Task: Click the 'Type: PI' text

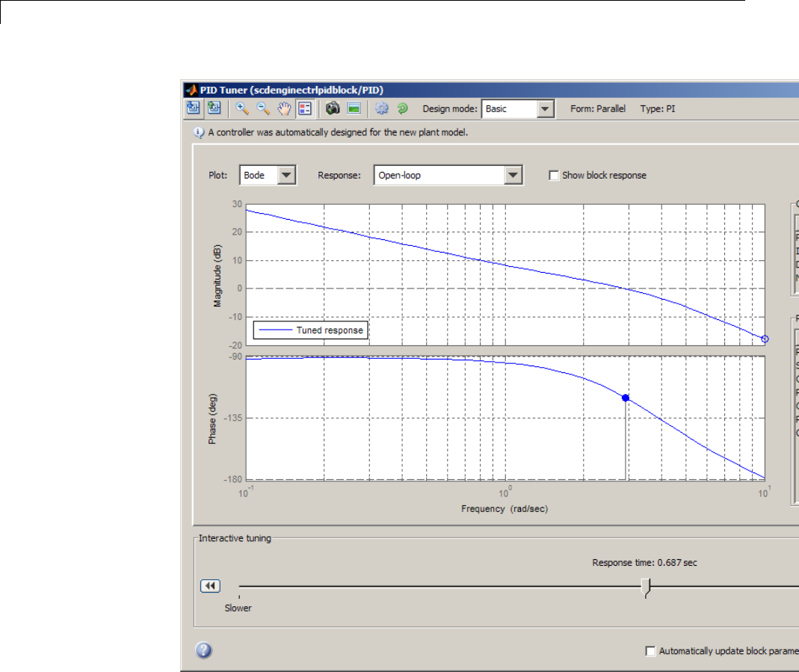Action: pos(658,108)
